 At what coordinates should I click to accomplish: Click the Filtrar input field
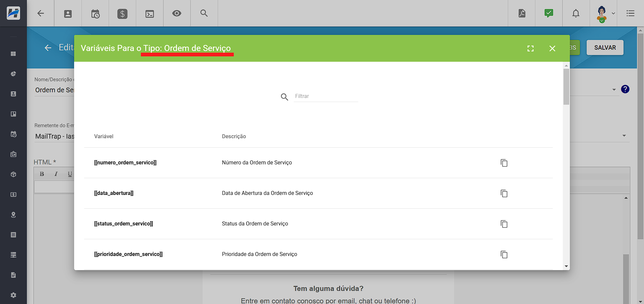[326, 96]
